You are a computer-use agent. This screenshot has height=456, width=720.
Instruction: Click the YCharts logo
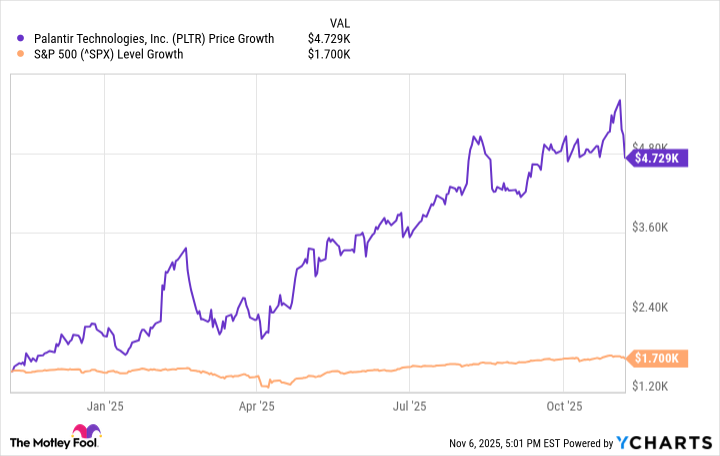click(664, 443)
